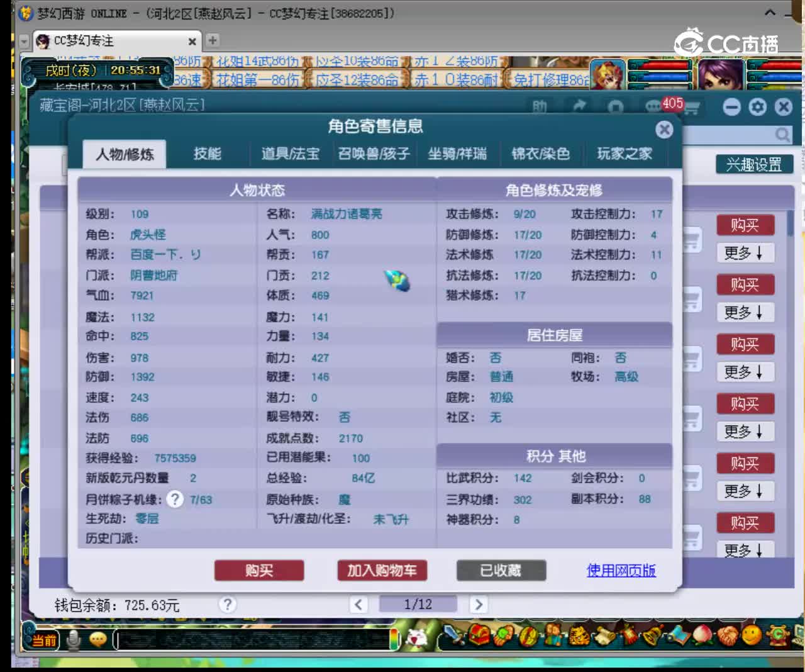Toggle the microphone voice icon
The image size is (805, 672).
coord(74,639)
